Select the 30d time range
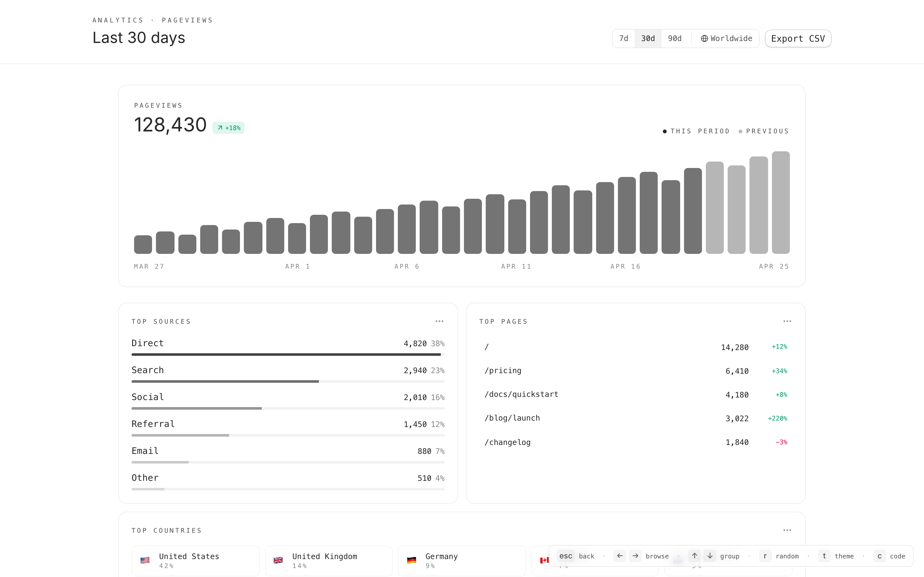 point(647,38)
